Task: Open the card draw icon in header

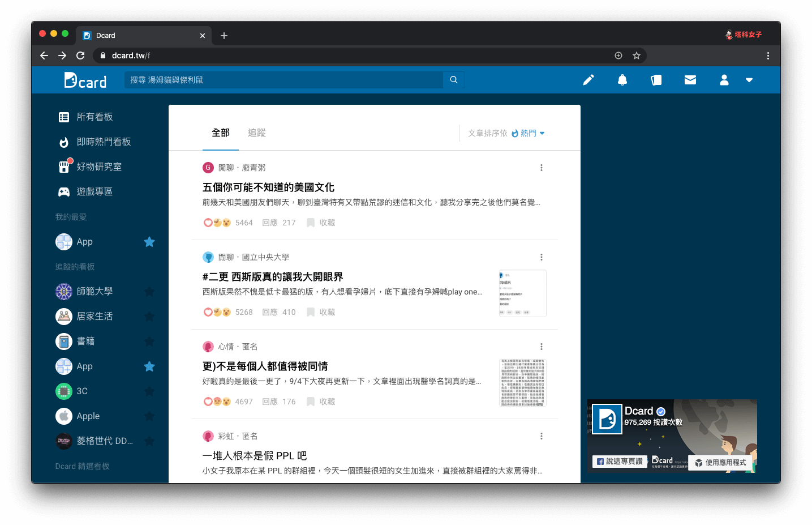Action: pos(656,80)
